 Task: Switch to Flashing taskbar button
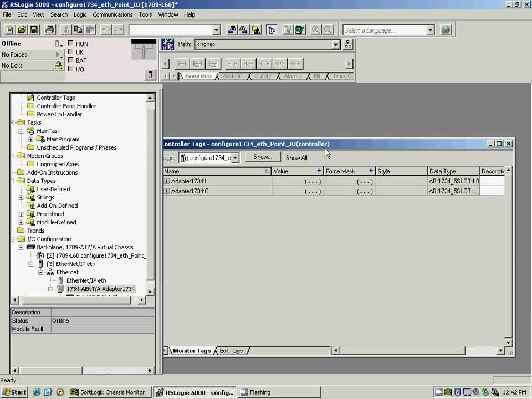pos(279,392)
